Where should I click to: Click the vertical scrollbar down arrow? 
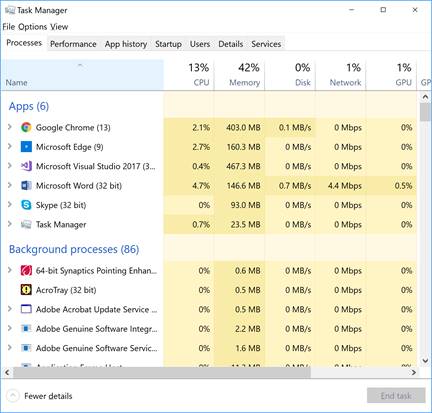[425, 360]
